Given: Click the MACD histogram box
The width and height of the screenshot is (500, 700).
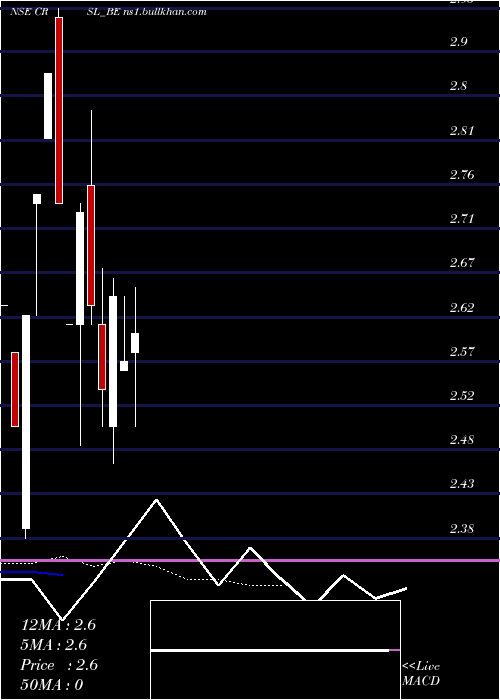Looking at the screenshot, I should coord(275,650).
